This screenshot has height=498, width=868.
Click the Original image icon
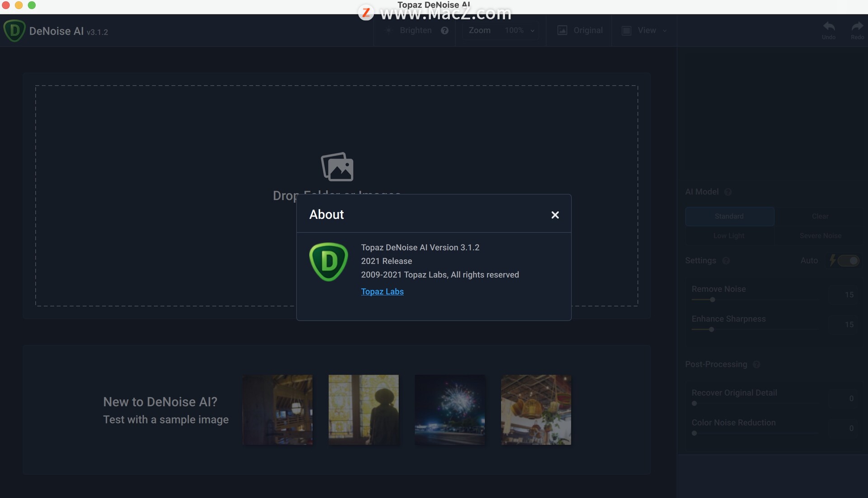[x=562, y=30]
